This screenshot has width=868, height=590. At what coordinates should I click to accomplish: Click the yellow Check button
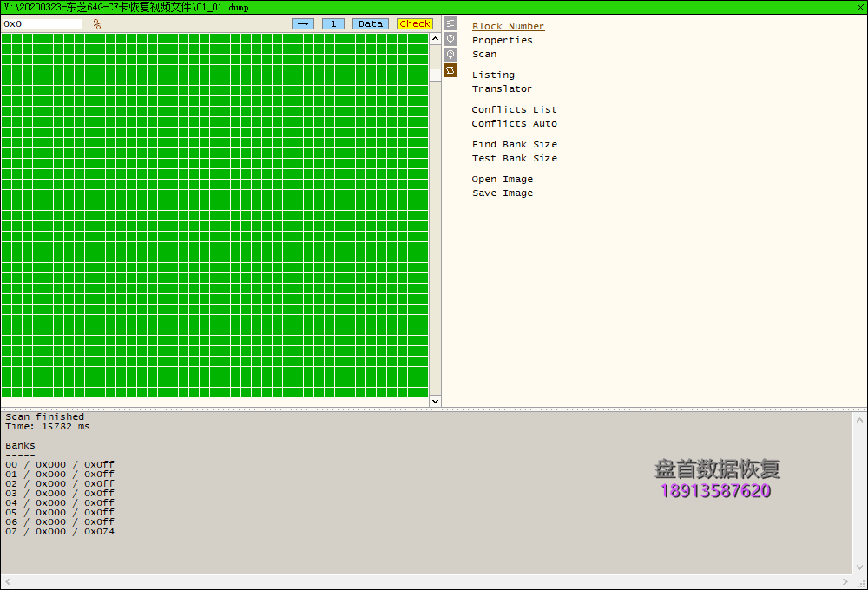tap(415, 23)
